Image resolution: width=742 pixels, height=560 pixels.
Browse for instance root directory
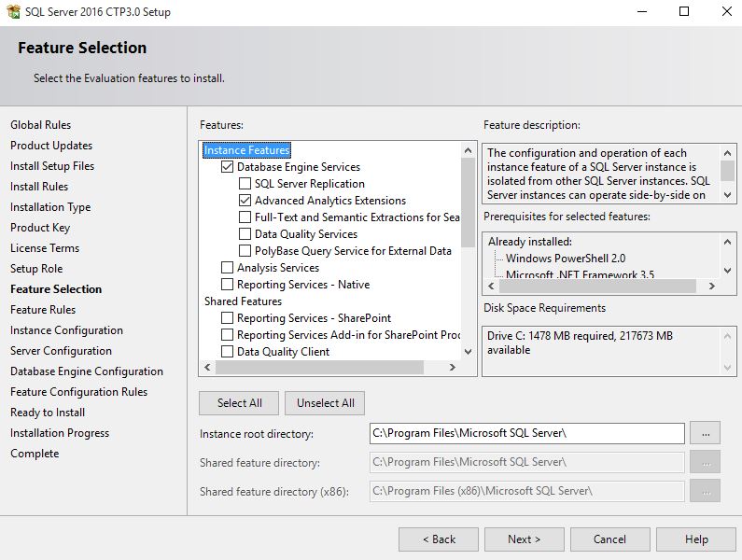(705, 433)
